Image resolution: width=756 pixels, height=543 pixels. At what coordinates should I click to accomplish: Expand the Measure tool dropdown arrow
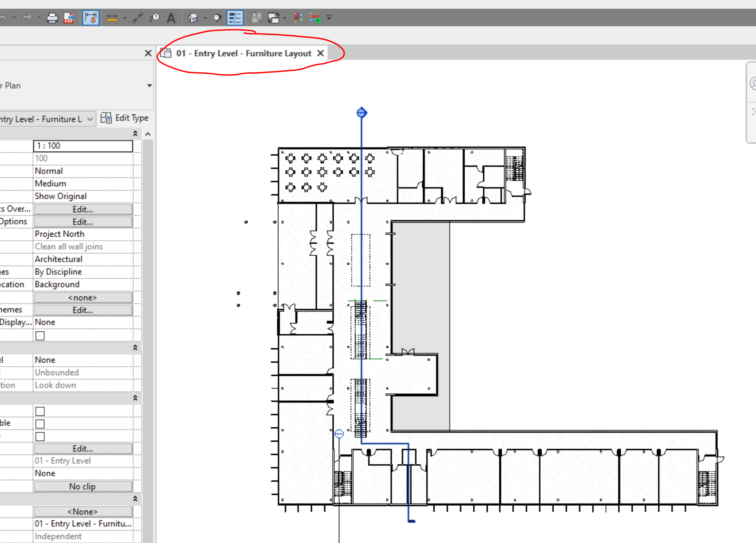[x=125, y=18]
